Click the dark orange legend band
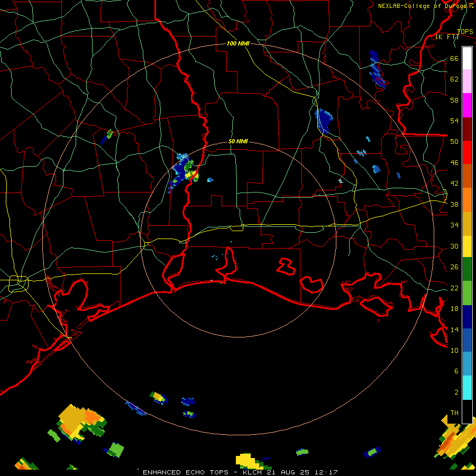Screen dimensions: 476x476 (x=467, y=176)
